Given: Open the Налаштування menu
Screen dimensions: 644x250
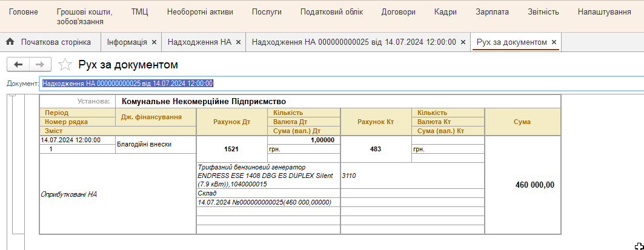Looking at the screenshot, I should pyautogui.click(x=604, y=12).
